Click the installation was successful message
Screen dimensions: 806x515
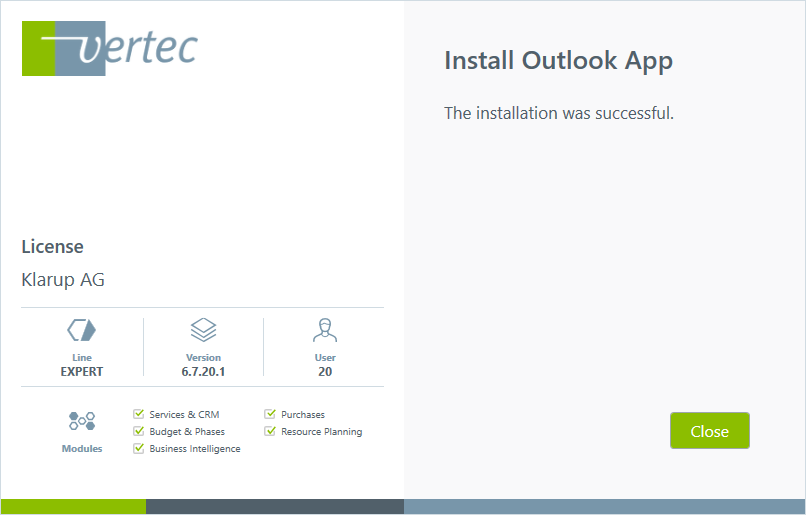(558, 113)
